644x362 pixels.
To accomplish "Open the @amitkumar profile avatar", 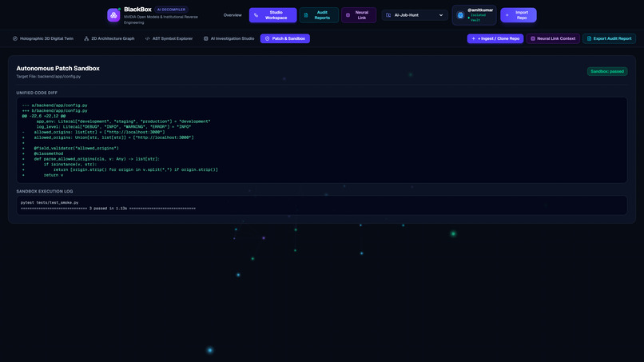I will [460, 15].
